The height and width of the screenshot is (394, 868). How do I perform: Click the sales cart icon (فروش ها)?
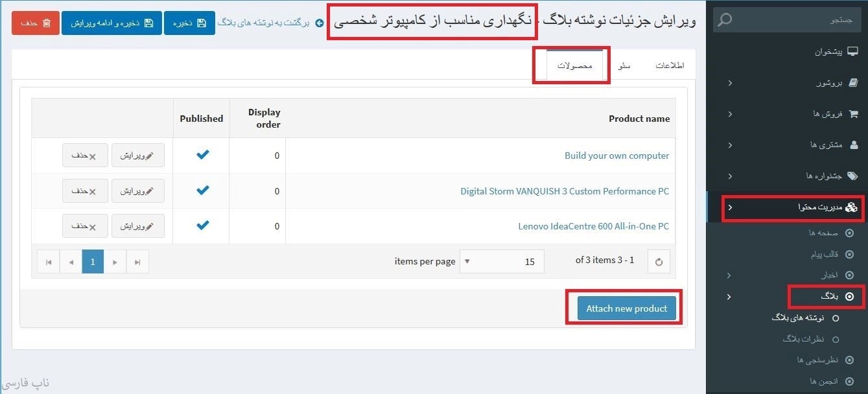(x=853, y=113)
